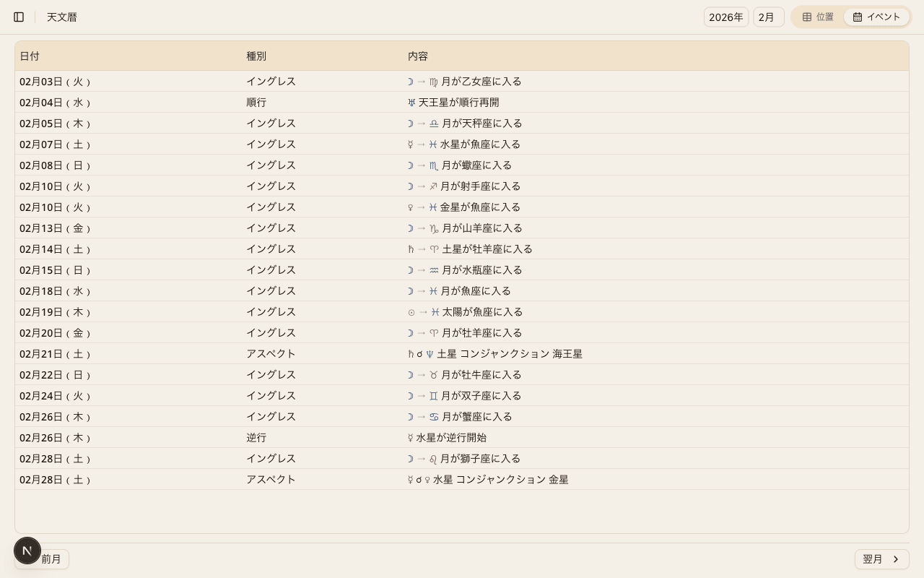924x578 pixels.
Task: Switch to the イベント view
Action: pos(876,17)
